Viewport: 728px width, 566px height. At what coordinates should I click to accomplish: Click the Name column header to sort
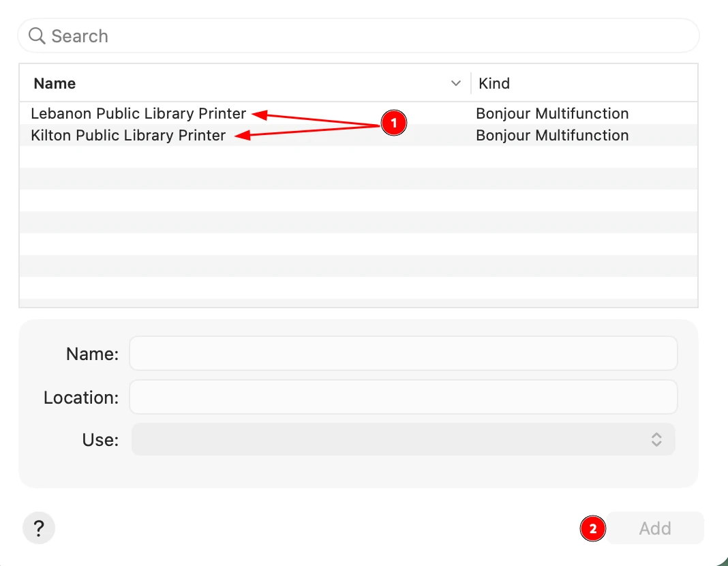(55, 83)
